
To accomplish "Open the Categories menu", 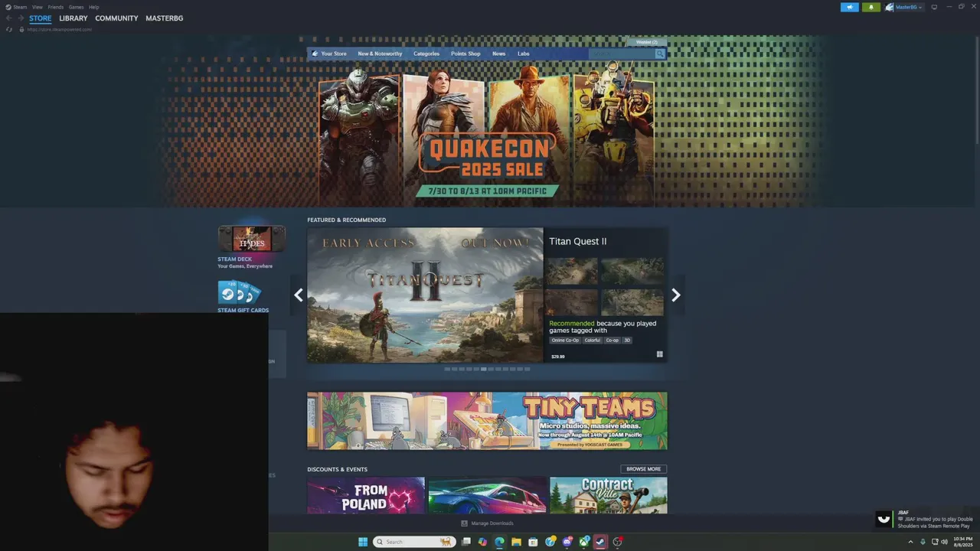I will (426, 54).
